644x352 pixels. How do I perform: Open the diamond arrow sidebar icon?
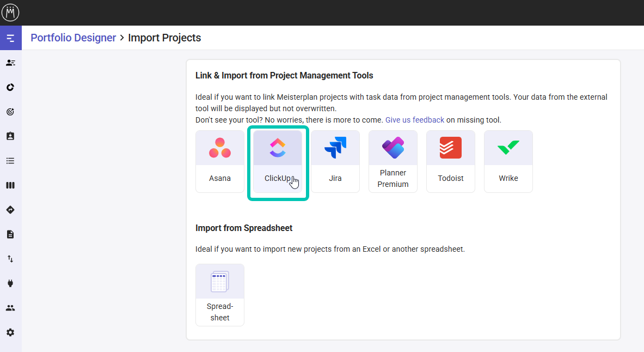(11, 210)
